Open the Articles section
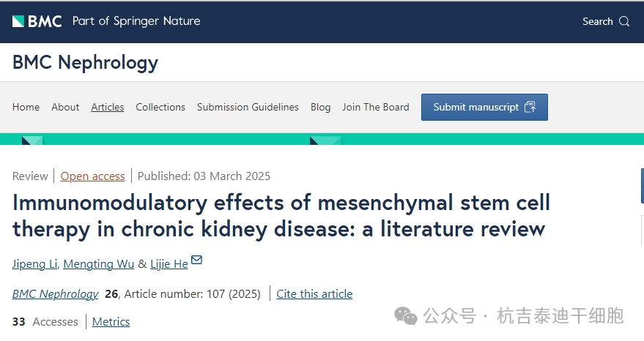644x341 pixels. click(x=108, y=107)
